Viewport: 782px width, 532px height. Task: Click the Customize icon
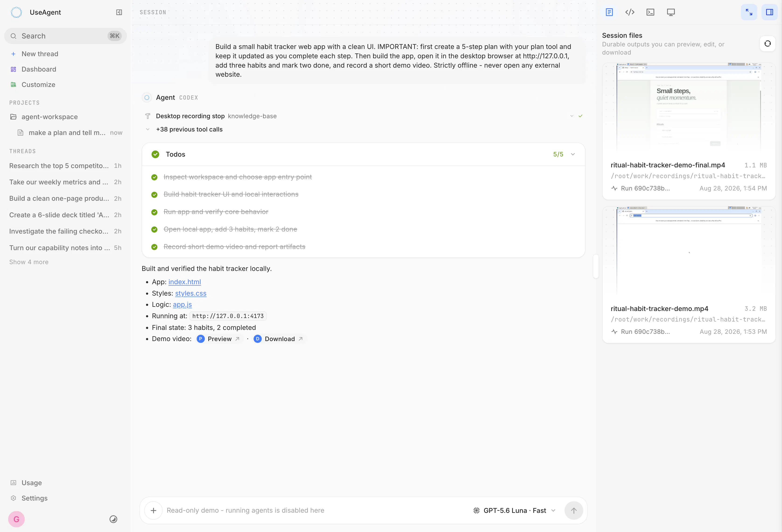(x=14, y=85)
